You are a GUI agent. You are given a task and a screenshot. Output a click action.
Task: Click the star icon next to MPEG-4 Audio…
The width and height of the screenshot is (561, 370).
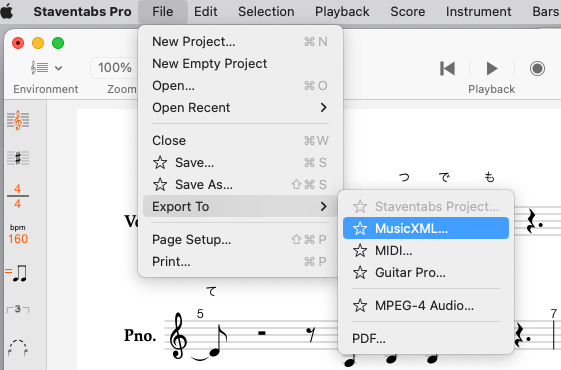coord(360,306)
